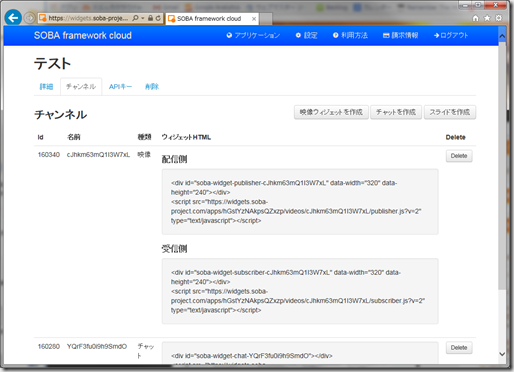Switch to the 詳細 tab
514x372 pixels.
tap(46, 87)
